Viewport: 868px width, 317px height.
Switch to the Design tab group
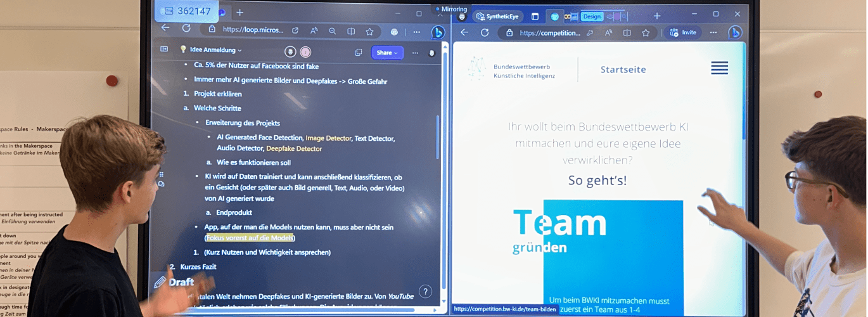(x=591, y=16)
